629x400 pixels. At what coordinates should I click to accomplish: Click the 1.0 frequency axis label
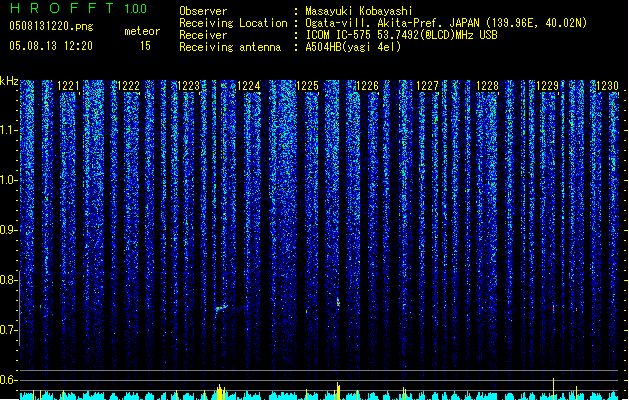pos(8,180)
